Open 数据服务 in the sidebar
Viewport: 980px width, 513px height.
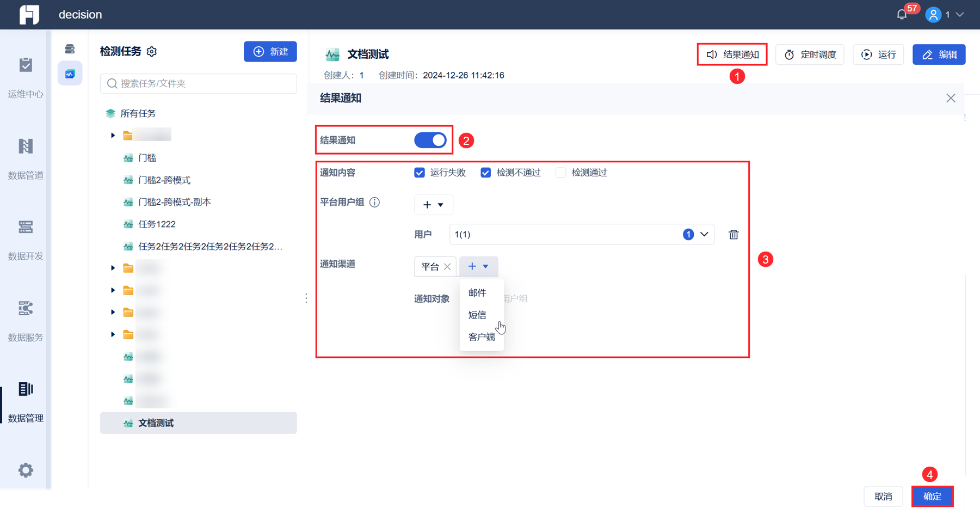(26, 321)
